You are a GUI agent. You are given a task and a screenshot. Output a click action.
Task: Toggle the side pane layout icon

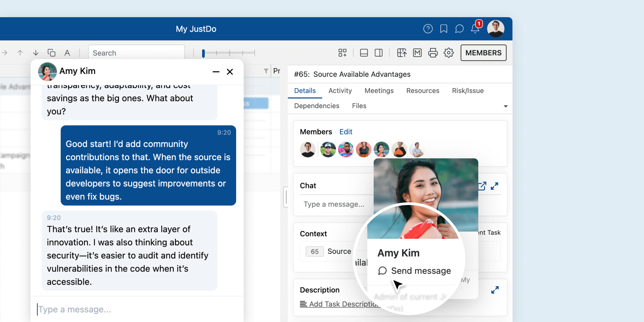click(x=379, y=53)
